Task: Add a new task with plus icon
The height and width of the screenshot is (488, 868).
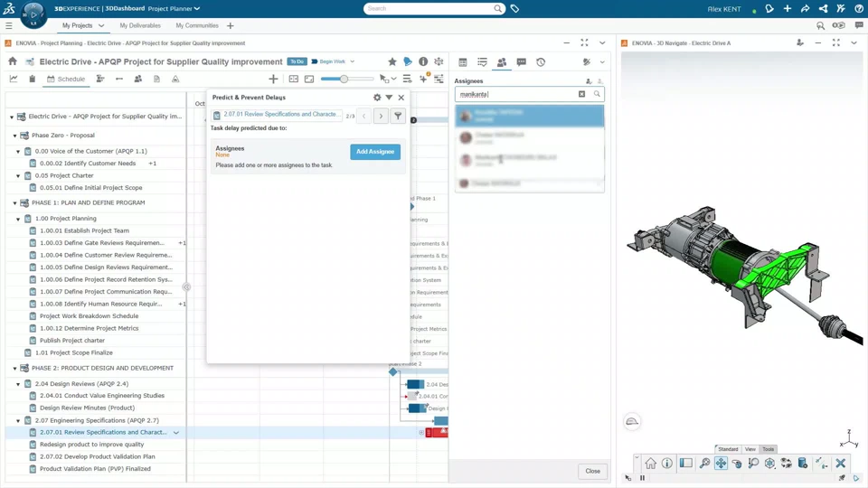Action: (x=273, y=80)
